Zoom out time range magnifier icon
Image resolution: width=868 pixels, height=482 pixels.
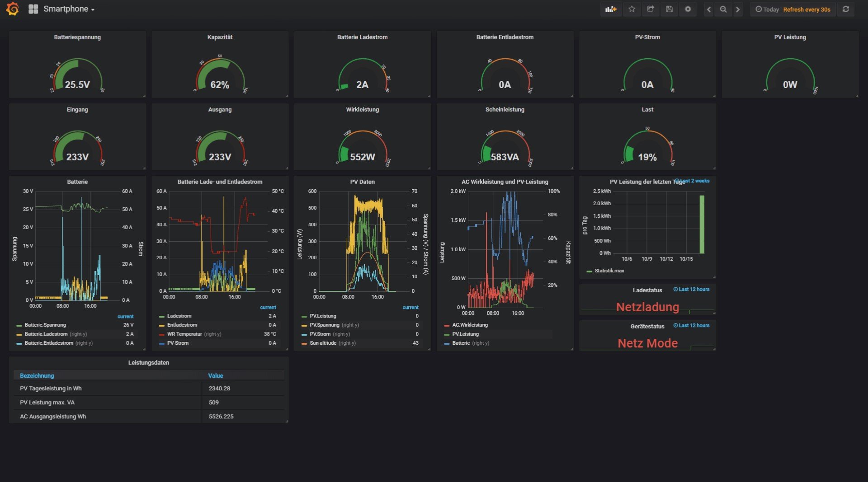click(x=723, y=9)
